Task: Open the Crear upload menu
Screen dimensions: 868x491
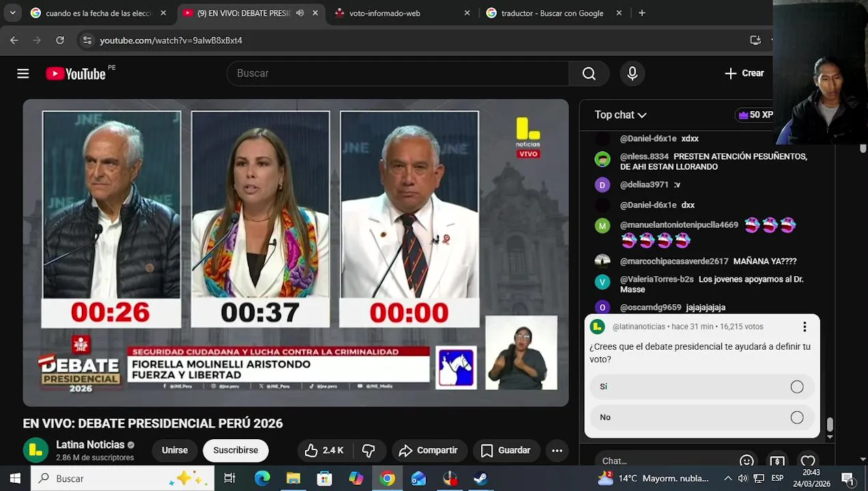Action: [x=744, y=74]
